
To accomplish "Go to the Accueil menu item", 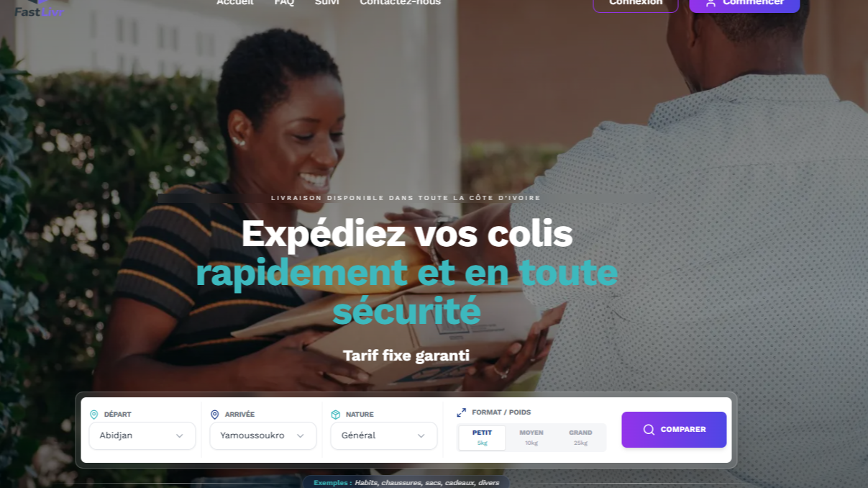I will point(235,3).
